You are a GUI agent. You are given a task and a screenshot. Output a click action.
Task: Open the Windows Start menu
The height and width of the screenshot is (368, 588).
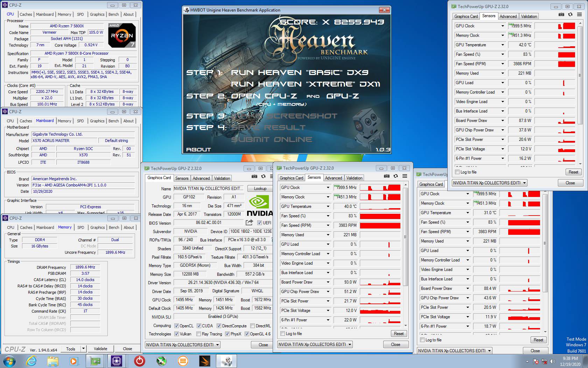click(x=9, y=361)
